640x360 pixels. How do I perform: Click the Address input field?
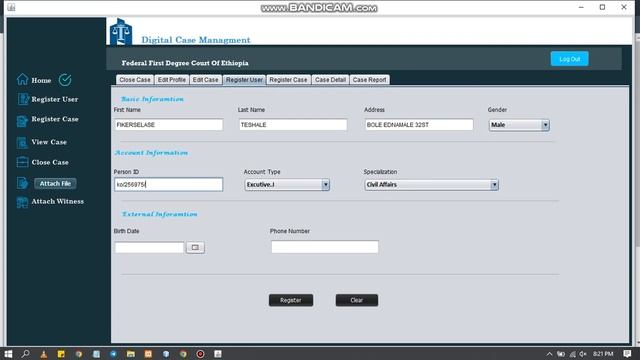(419, 125)
